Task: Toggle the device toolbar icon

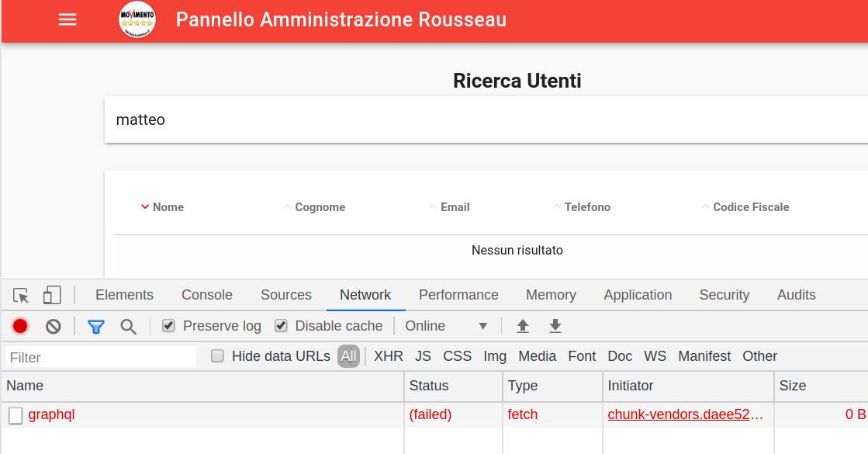Action: [52, 295]
